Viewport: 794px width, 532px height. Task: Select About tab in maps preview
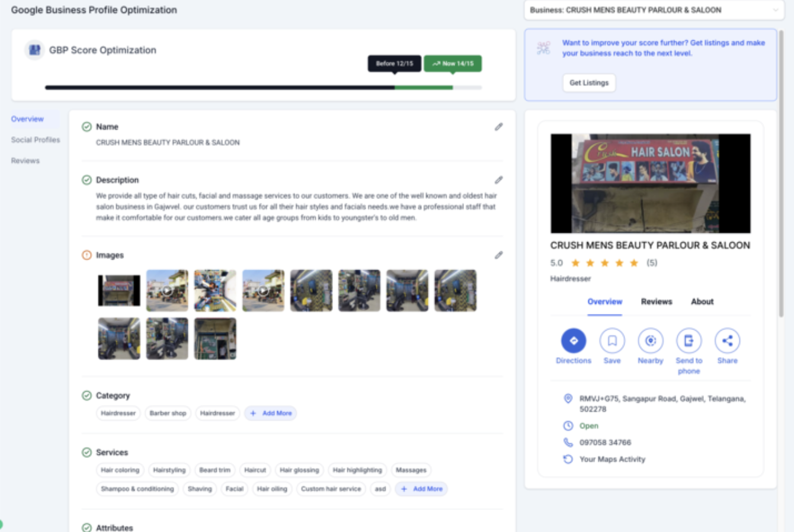[702, 302]
